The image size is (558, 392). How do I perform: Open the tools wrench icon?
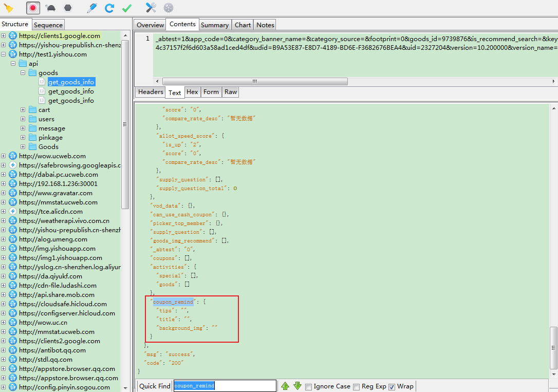pyautogui.click(x=151, y=8)
